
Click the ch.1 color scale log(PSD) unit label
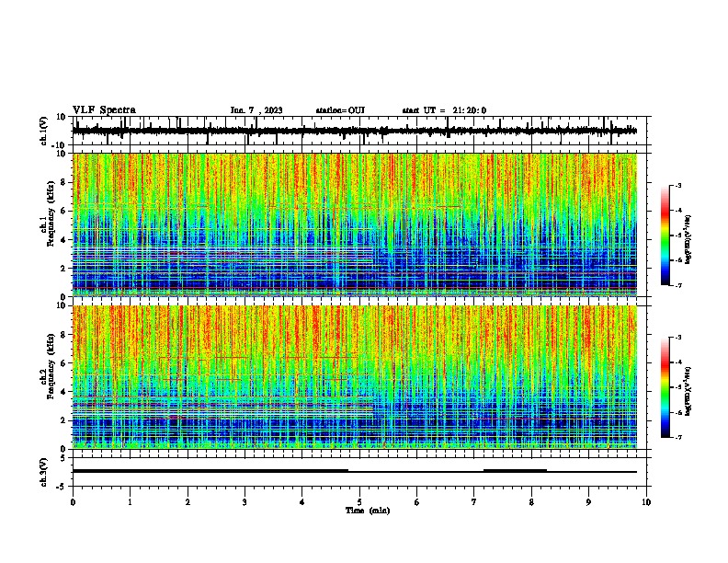[x=688, y=240]
